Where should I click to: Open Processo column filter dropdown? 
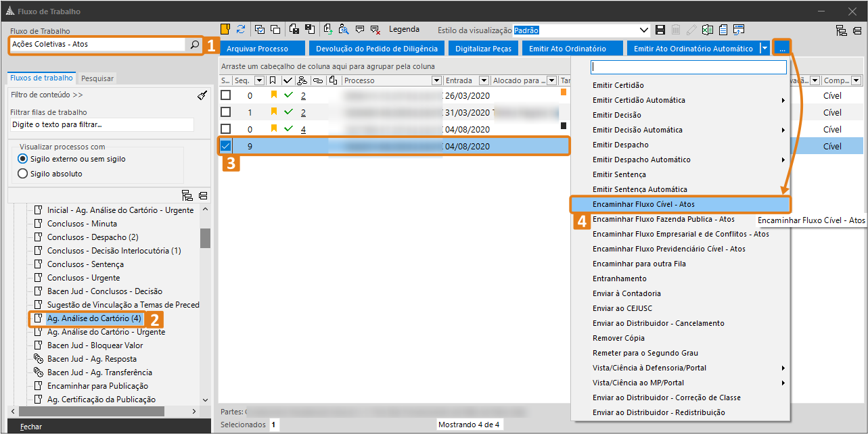coord(436,80)
